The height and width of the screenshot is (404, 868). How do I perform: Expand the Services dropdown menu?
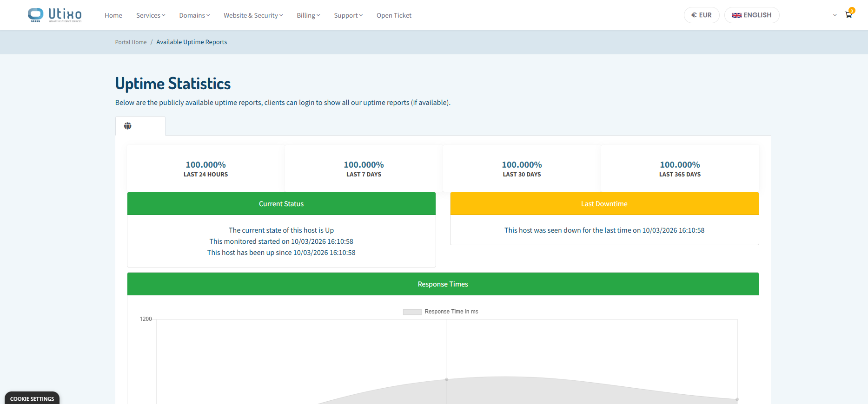pos(151,15)
